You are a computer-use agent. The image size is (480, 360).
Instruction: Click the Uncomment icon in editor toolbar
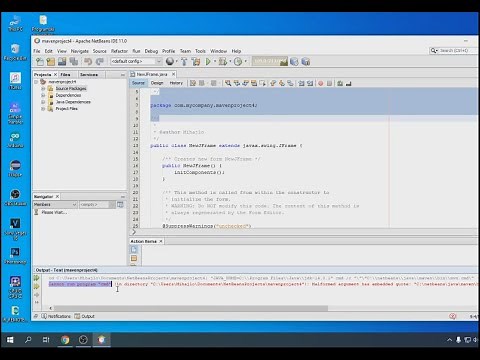pyautogui.click(x=349, y=83)
